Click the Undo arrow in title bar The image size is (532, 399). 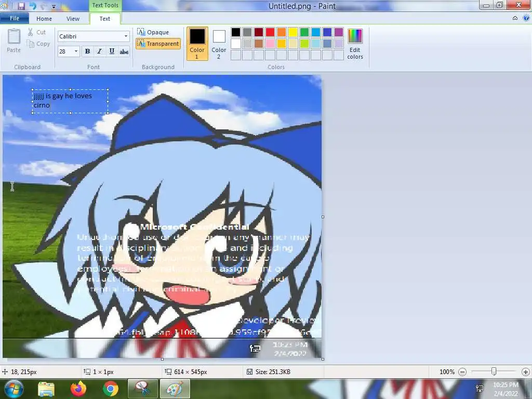point(33,6)
